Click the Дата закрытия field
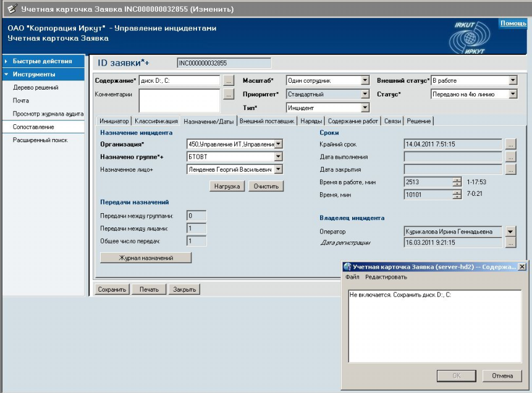 point(453,169)
